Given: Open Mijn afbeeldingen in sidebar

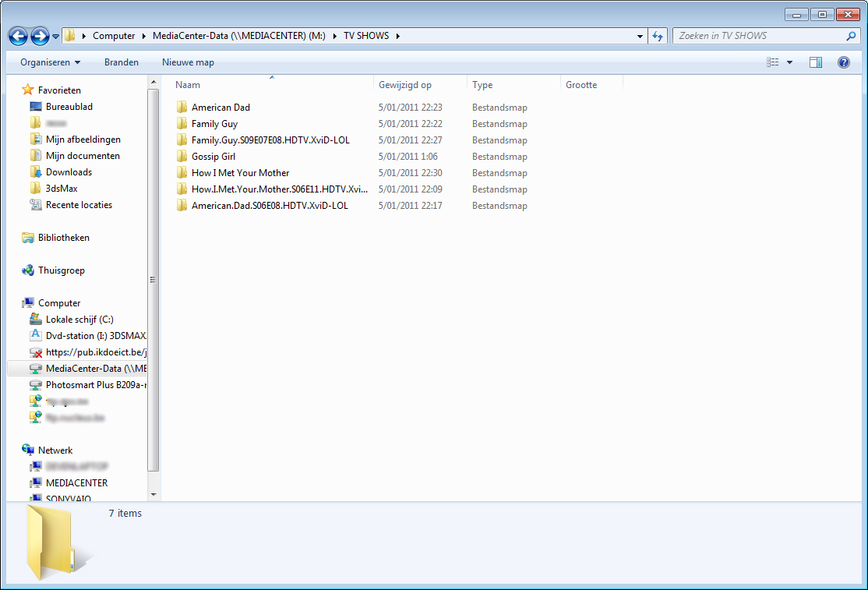Looking at the screenshot, I should 83,139.
